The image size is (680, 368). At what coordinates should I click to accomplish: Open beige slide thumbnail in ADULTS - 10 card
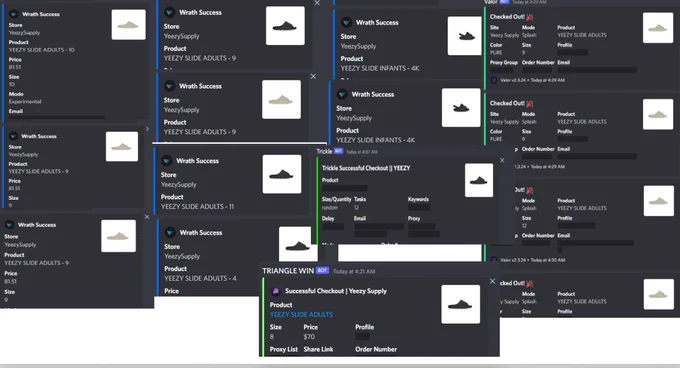click(x=128, y=25)
